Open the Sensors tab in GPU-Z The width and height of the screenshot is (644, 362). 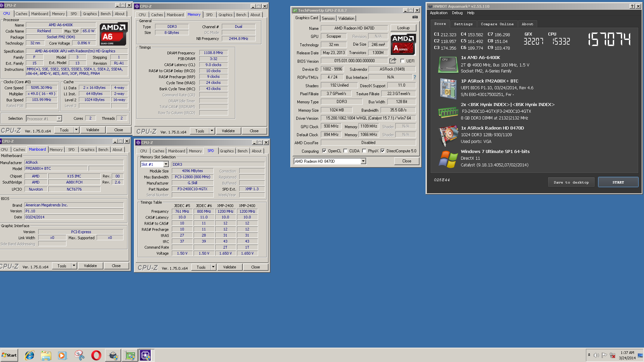pyautogui.click(x=328, y=18)
